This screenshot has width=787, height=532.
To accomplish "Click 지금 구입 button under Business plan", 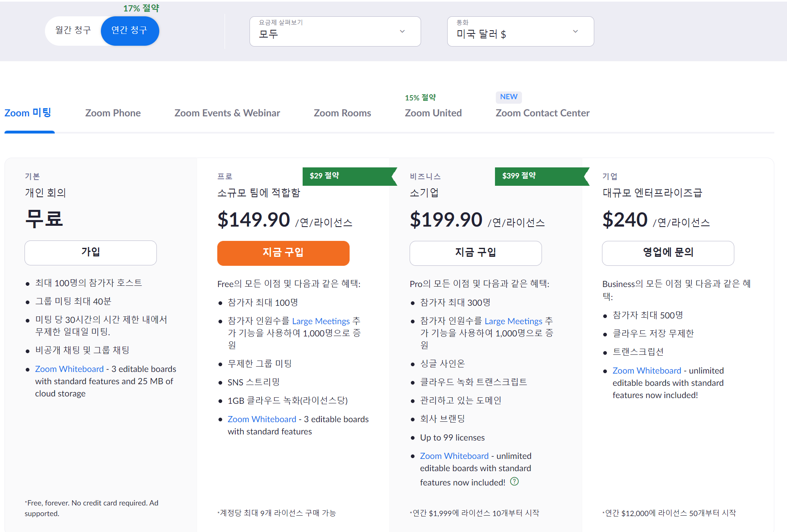I will [x=475, y=253].
